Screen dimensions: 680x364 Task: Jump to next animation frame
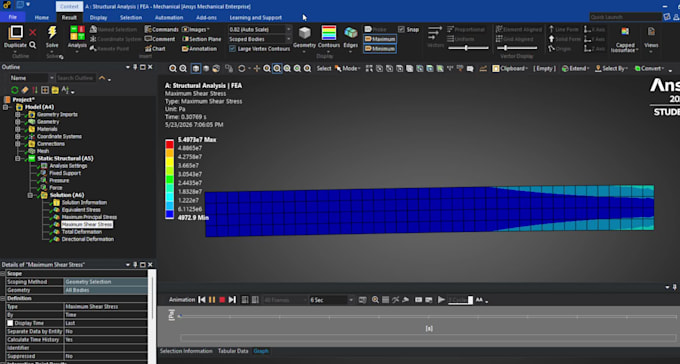pos(232,300)
